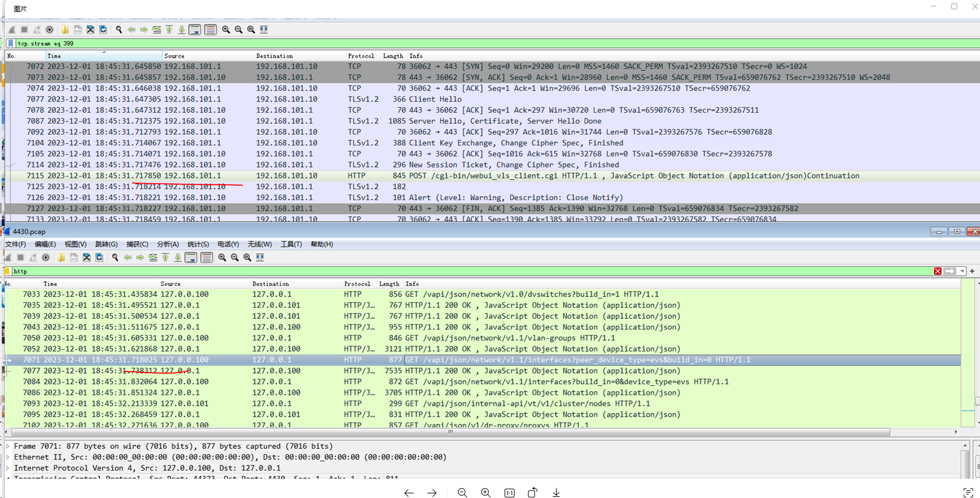
Task: Select packet 7077 Client Hello row
Action: click(x=492, y=99)
